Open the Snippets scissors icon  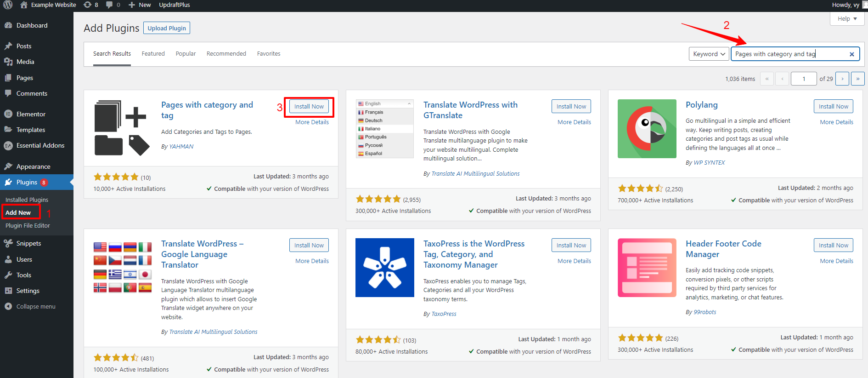8,243
